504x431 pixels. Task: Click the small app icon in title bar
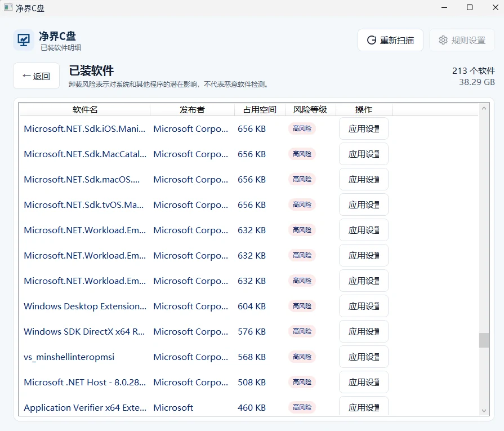pyautogui.click(x=8, y=7)
